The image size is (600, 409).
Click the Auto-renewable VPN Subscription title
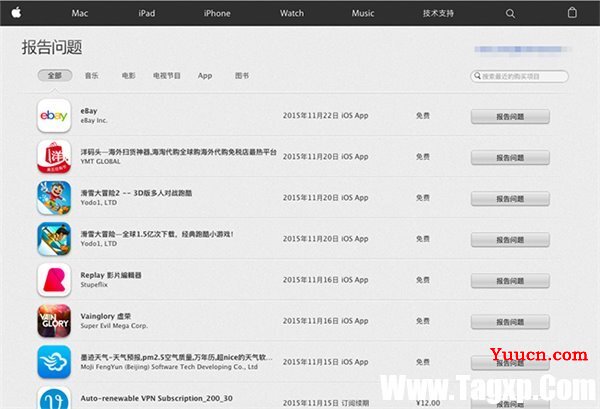(157, 398)
